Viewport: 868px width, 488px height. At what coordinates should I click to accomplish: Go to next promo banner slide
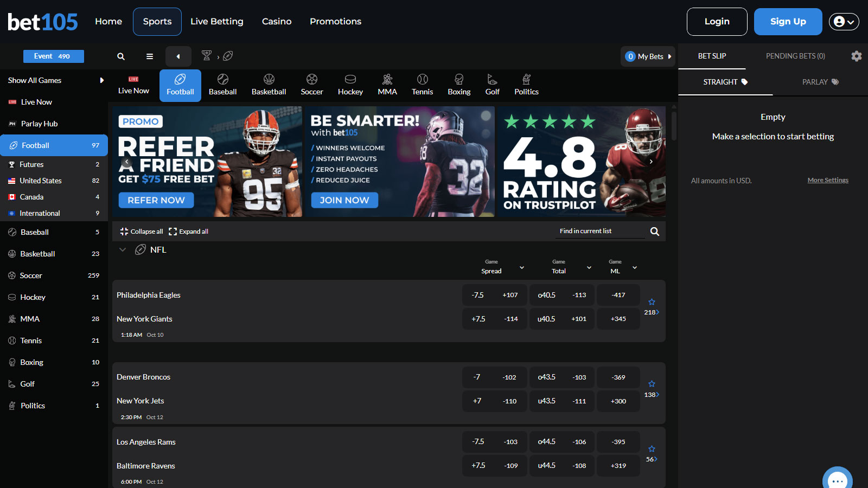coord(651,162)
